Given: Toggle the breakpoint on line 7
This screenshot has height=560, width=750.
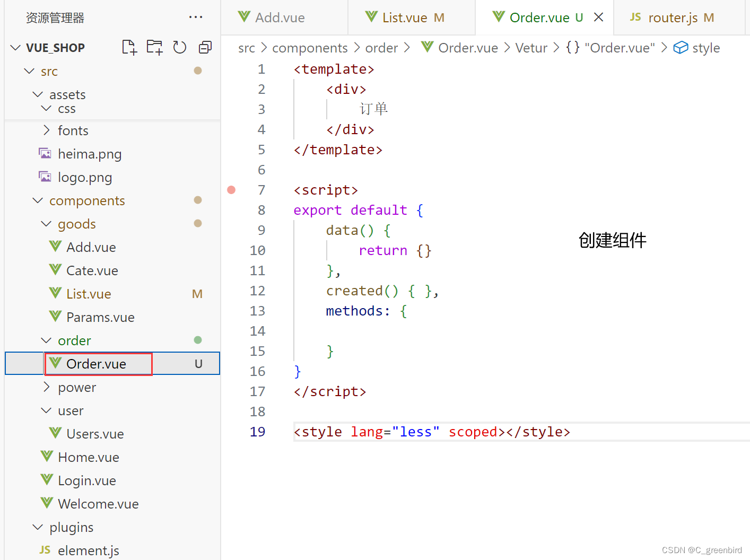Looking at the screenshot, I should tap(231, 190).
